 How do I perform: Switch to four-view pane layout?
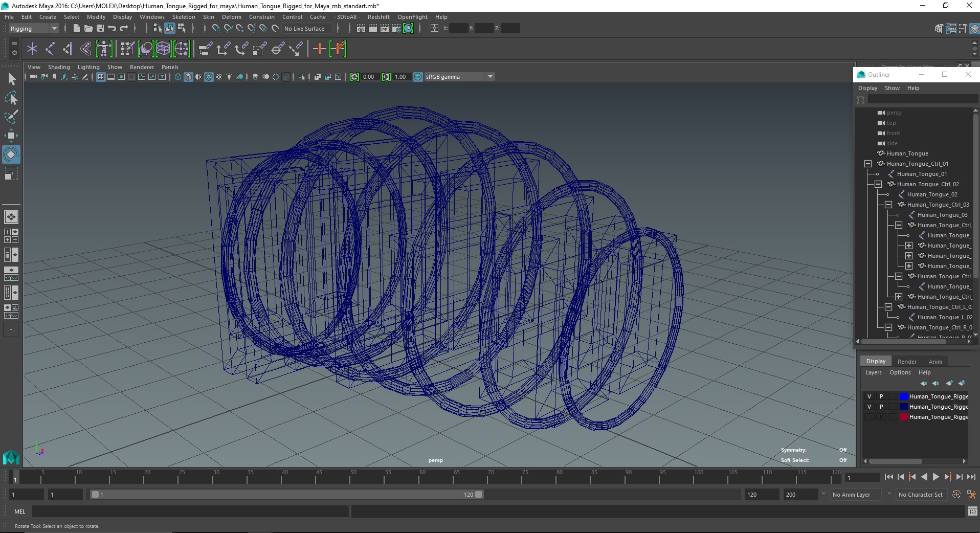[x=11, y=236]
